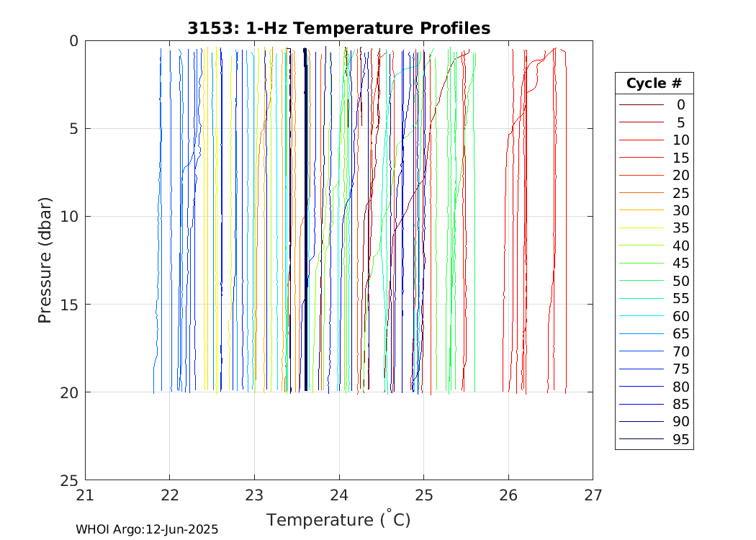
Task: Click the "Pressure (dbar)" y-axis label
Action: (x=45, y=260)
